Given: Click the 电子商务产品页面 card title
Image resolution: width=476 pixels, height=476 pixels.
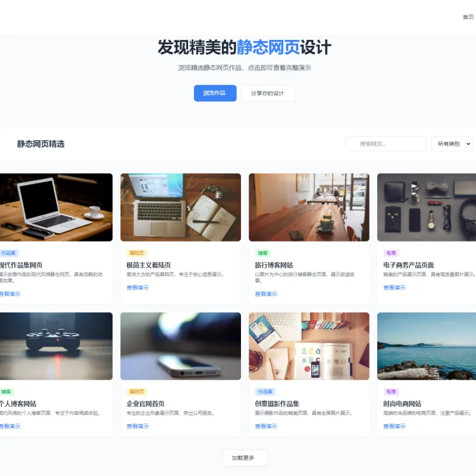Looking at the screenshot, I should [x=409, y=265].
